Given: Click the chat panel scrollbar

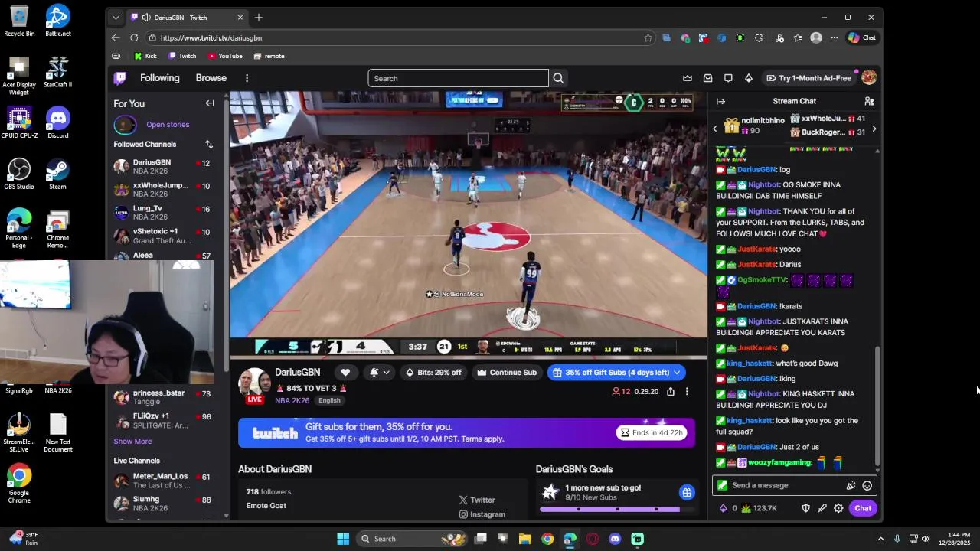Looking at the screenshot, I should tap(877, 406).
